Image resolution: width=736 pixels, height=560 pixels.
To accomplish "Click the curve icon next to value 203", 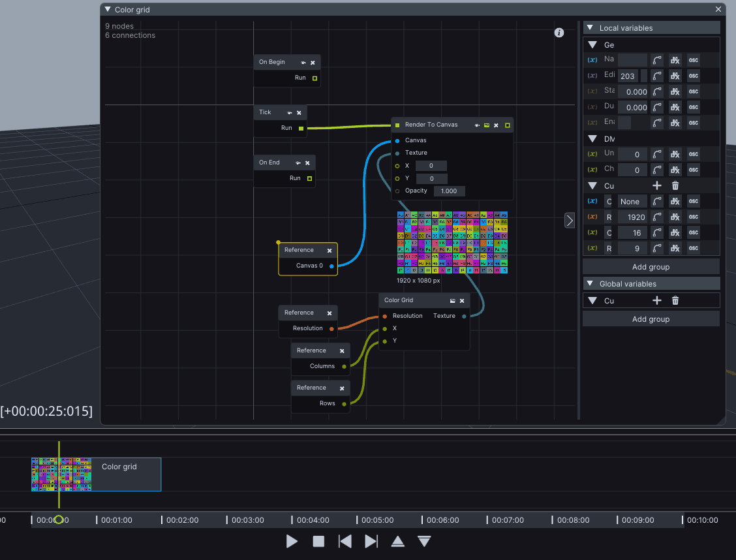I will [x=657, y=76].
